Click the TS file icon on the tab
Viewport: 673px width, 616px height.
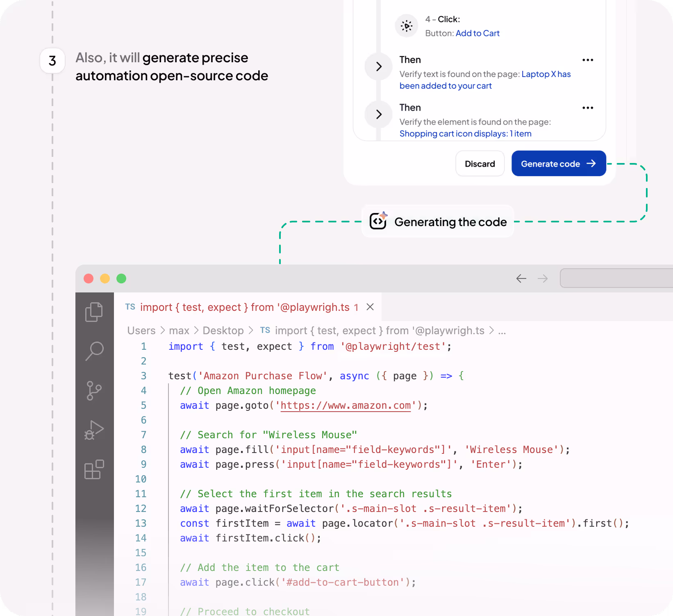130,307
